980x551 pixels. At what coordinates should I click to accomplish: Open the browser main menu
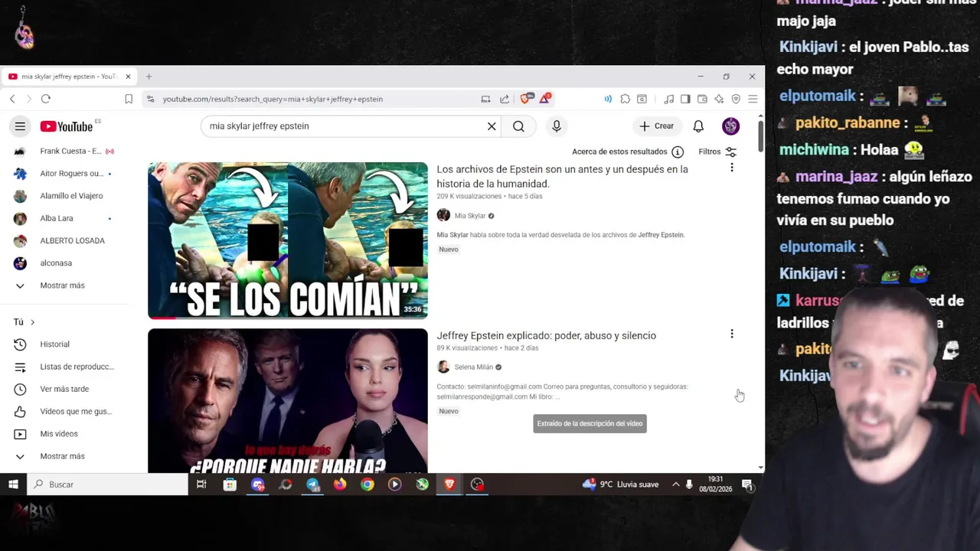coord(753,99)
